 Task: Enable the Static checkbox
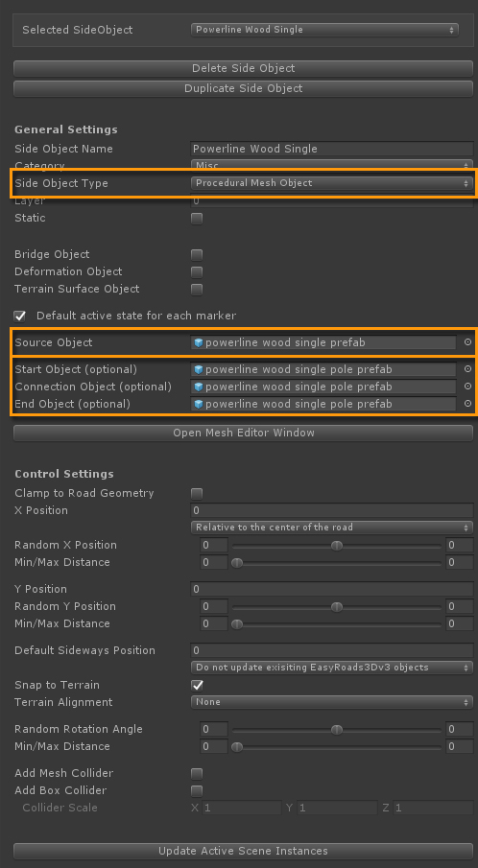tap(197, 218)
